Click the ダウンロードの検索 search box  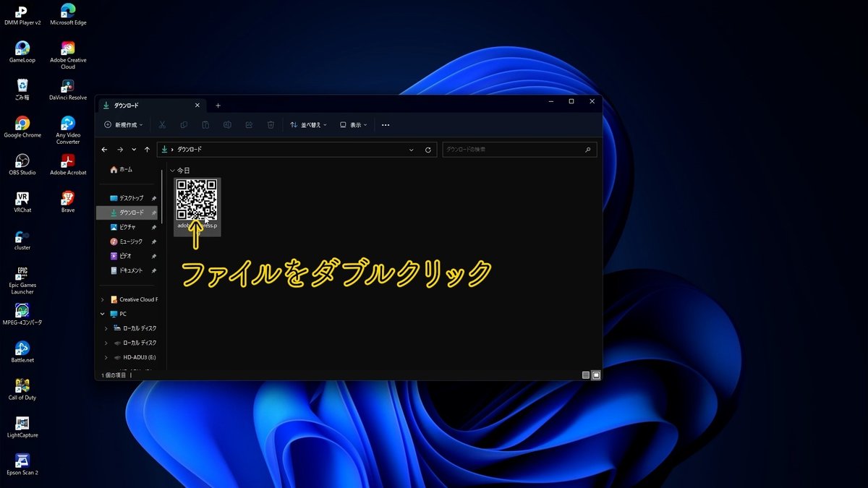coord(519,150)
